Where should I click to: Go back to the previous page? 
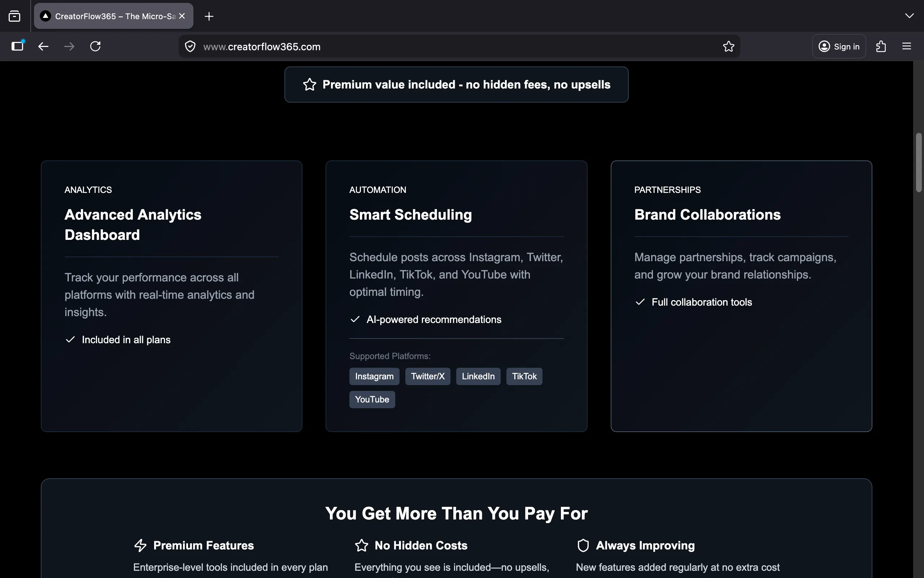43,46
